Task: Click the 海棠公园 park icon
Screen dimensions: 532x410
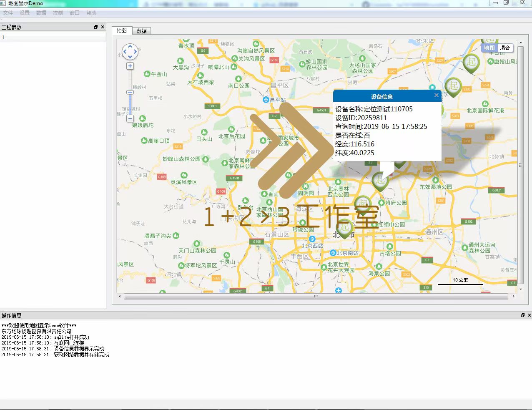Action: [x=379, y=267]
